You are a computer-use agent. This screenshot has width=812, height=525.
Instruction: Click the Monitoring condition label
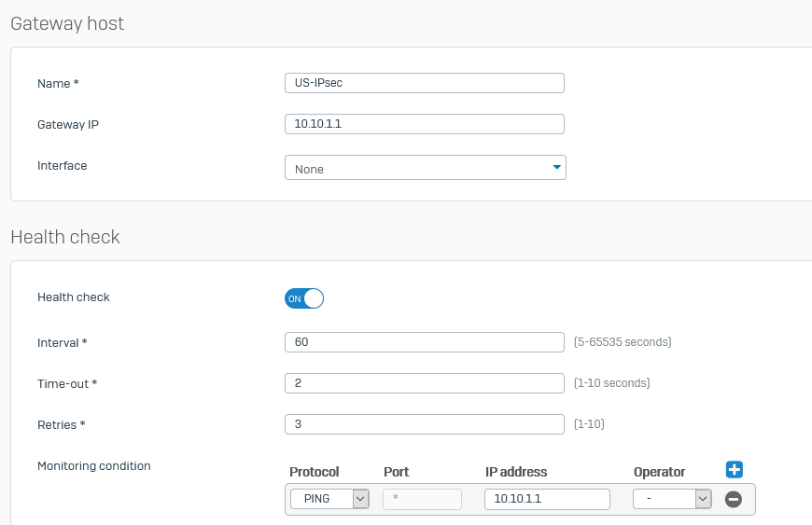coord(93,466)
